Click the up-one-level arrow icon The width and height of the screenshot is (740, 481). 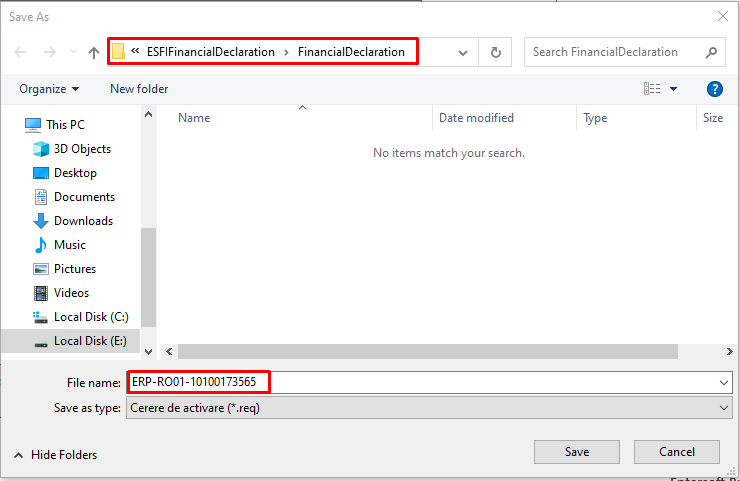tap(94, 52)
